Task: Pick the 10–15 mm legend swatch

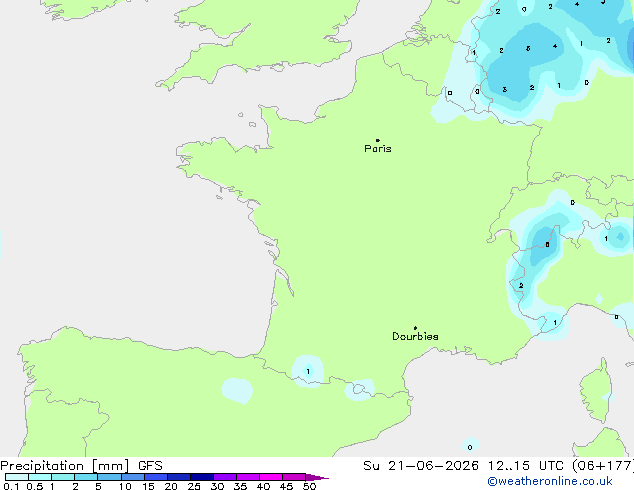Action: 133,477
